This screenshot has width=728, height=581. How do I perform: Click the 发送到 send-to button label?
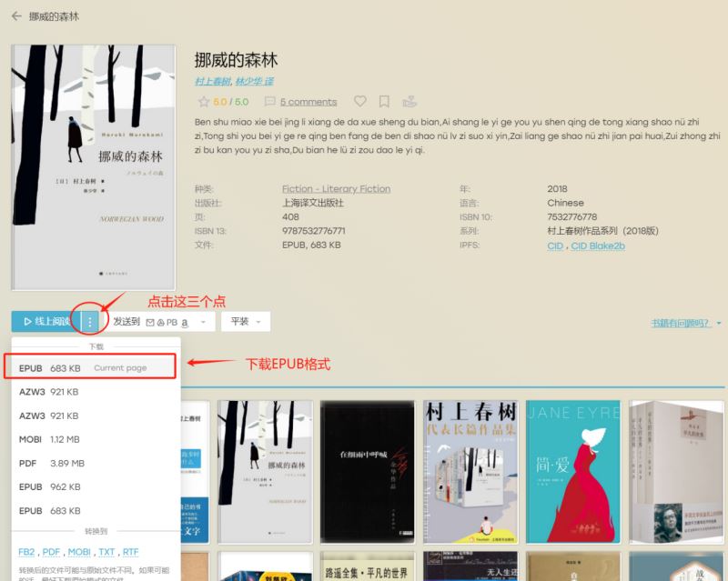pos(126,322)
